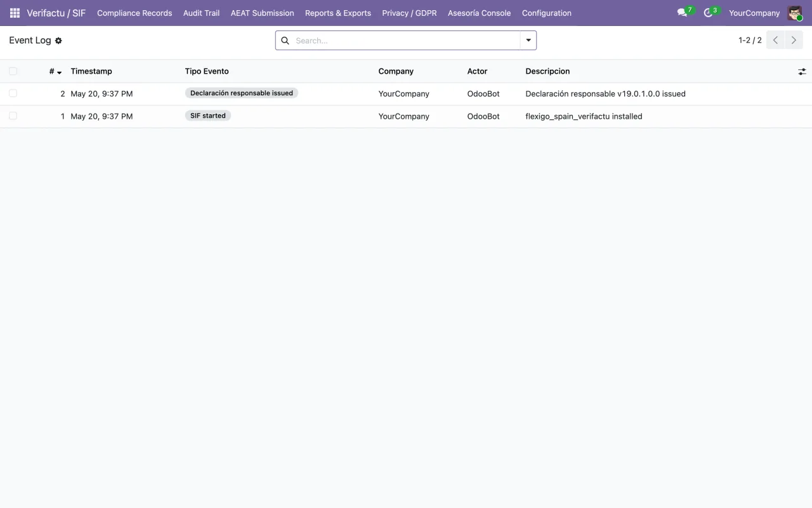
Task: Sort by Actor column header
Action: (x=478, y=71)
